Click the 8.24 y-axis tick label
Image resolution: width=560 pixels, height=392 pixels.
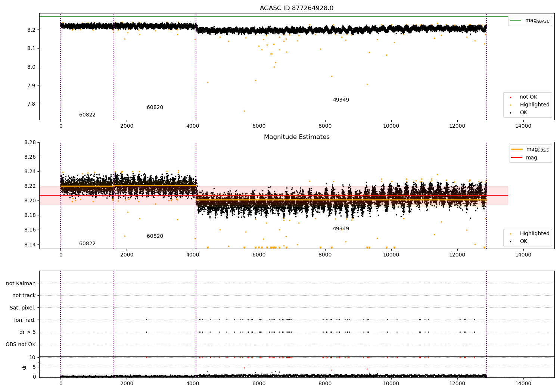click(29, 171)
